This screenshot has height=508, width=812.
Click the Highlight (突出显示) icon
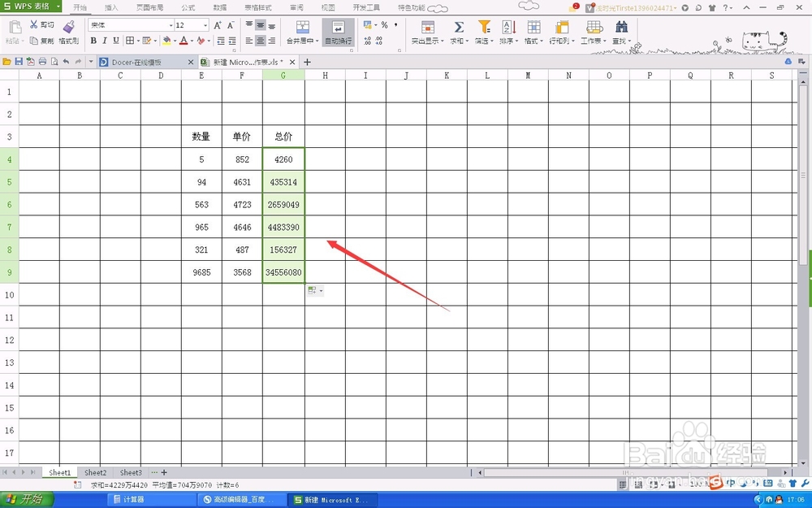pyautogui.click(x=428, y=27)
